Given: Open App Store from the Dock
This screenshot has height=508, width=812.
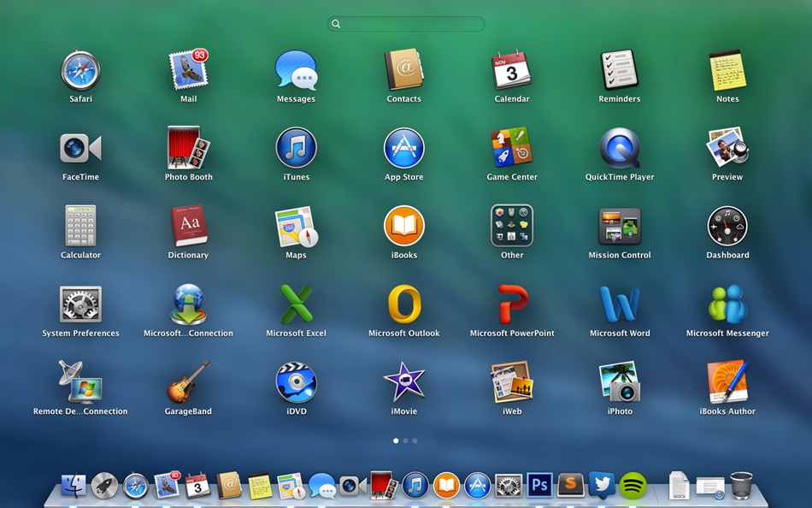Looking at the screenshot, I should (478, 486).
